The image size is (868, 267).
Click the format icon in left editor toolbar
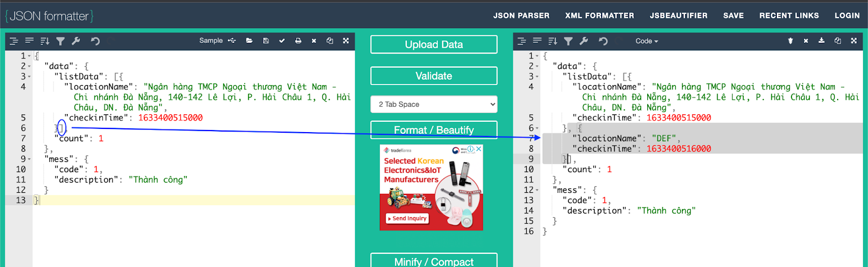click(x=14, y=41)
